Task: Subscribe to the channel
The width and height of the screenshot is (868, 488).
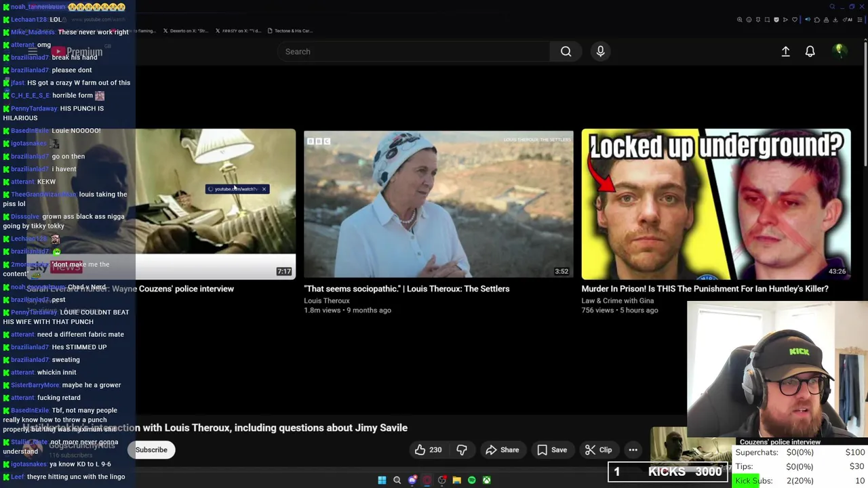Action: [x=151, y=450]
